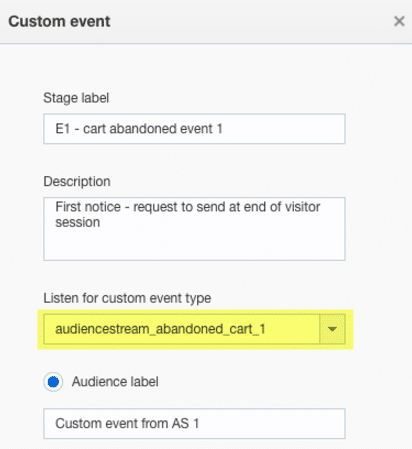Click the Listen for custom event type label
The width and height of the screenshot is (412, 449).
click(x=127, y=298)
